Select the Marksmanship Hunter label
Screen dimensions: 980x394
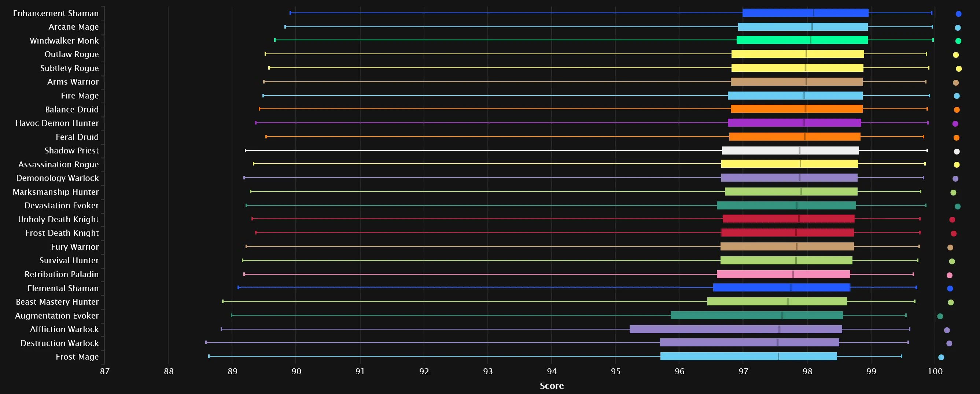click(x=56, y=192)
